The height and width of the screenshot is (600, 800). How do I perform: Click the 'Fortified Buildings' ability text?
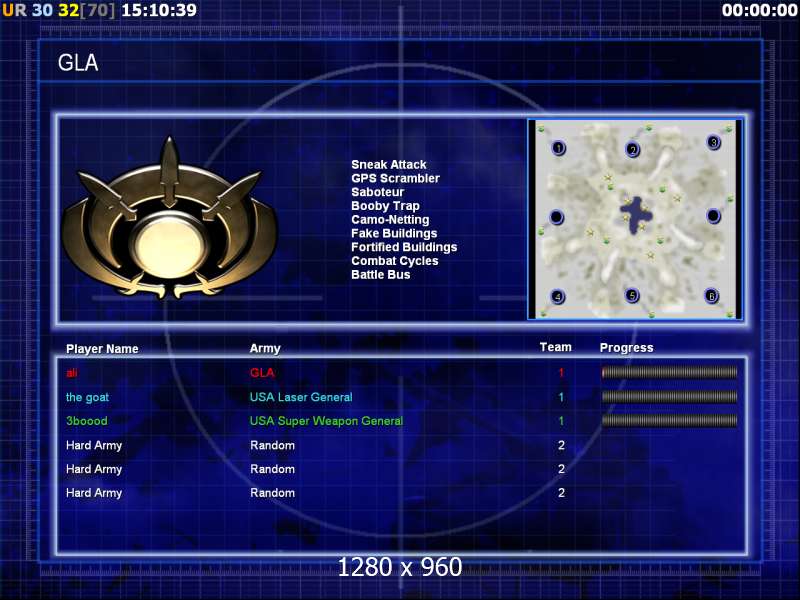point(404,247)
